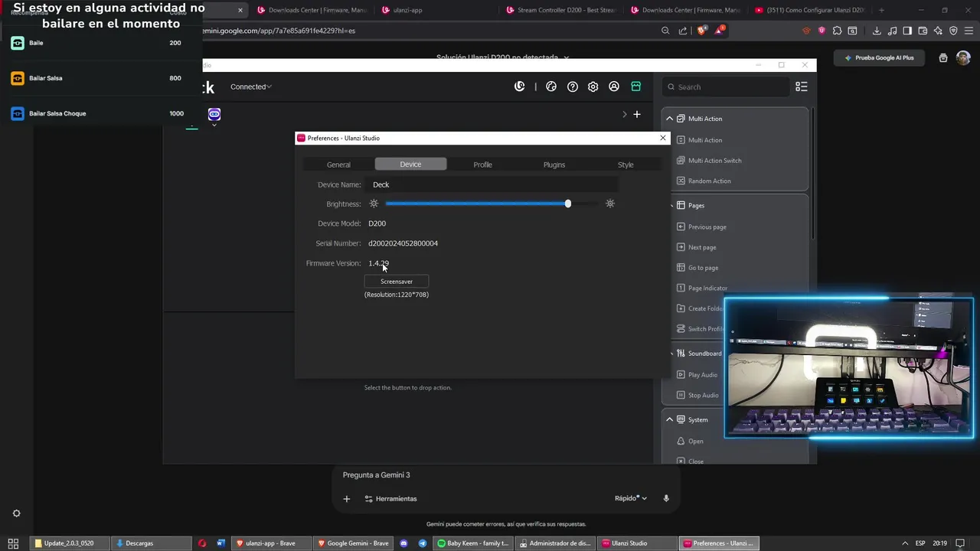Select the purple robot profile icon
Image resolution: width=980 pixels, height=551 pixels.
tap(214, 114)
